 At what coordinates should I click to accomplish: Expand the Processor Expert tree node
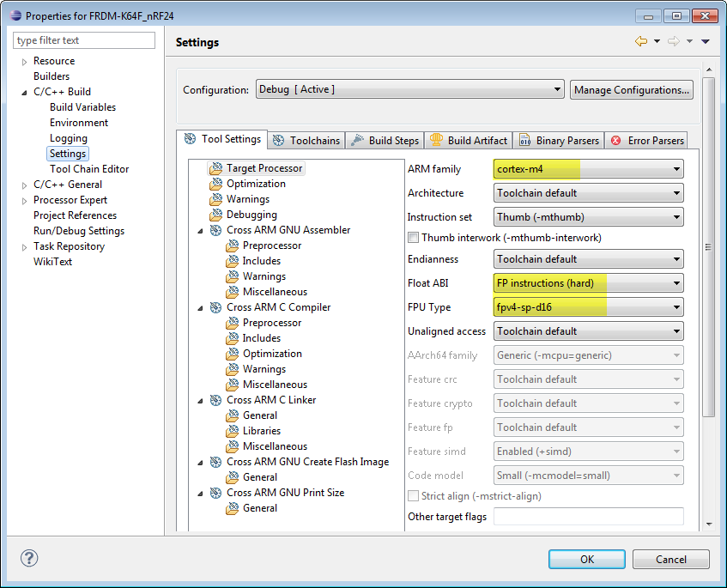click(x=24, y=200)
